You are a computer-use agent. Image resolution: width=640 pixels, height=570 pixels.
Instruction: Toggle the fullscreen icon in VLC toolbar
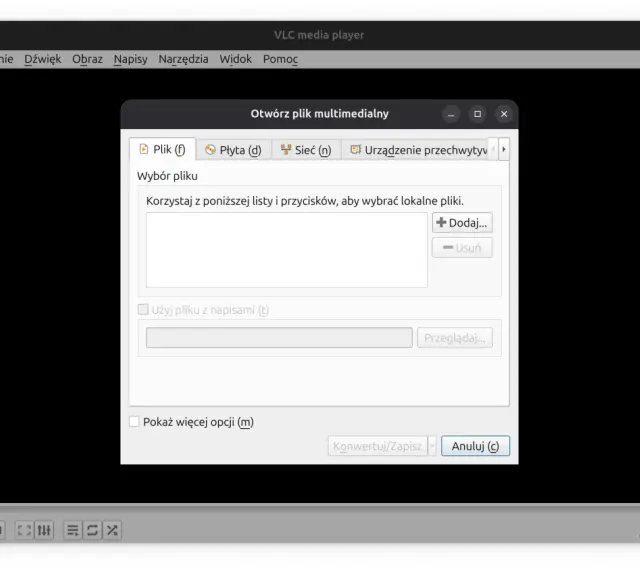24,530
